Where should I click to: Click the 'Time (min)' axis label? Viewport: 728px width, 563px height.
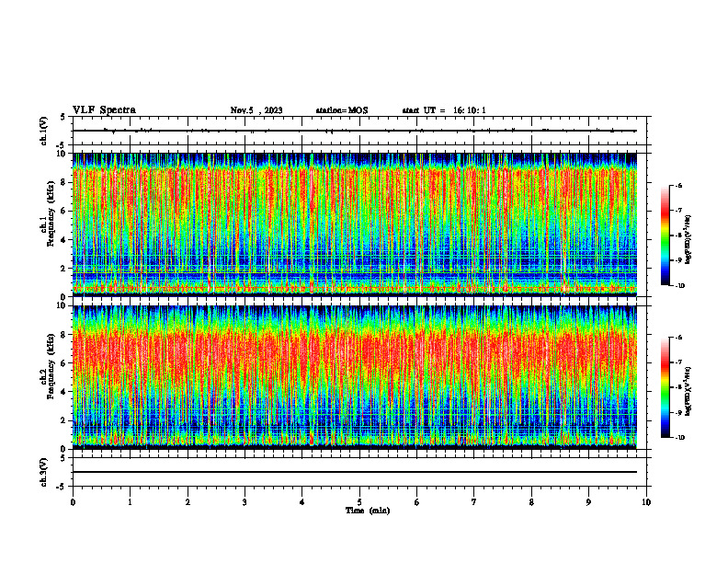(368, 511)
